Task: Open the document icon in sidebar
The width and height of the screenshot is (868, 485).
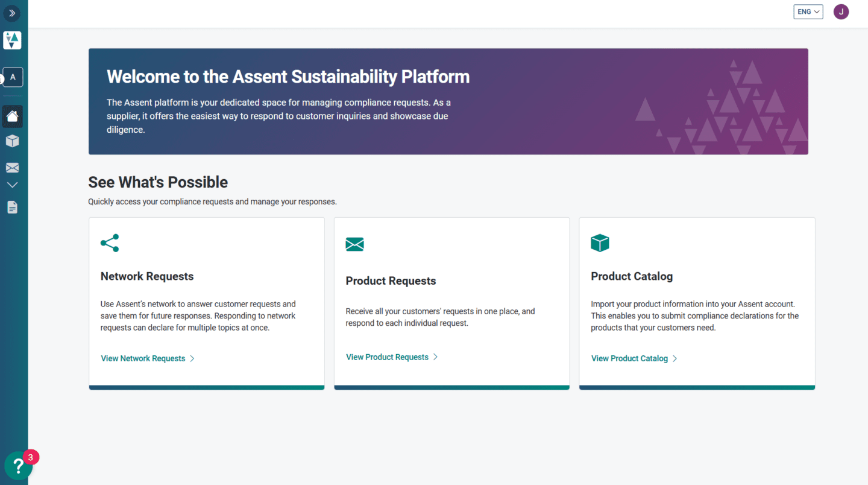Action: (x=13, y=208)
